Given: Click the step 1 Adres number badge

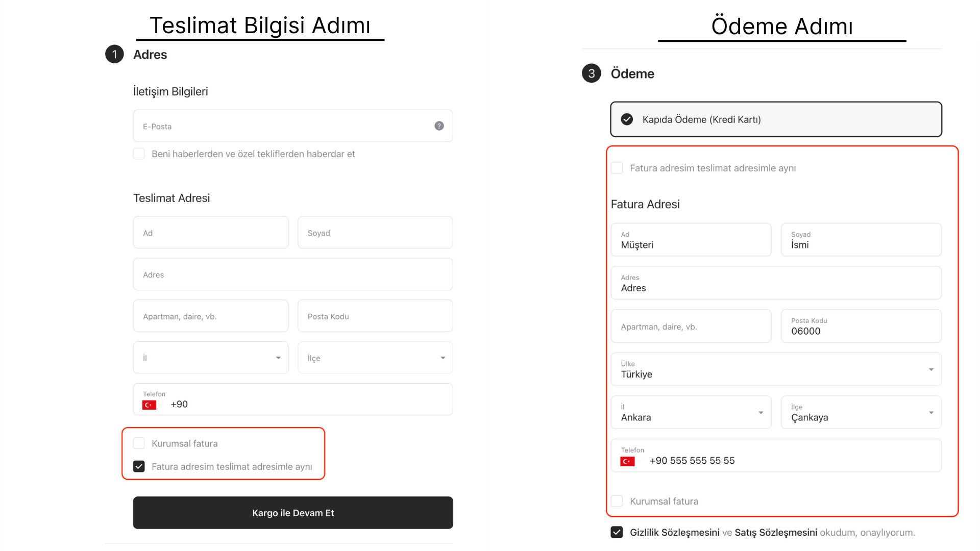Looking at the screenshot, I should coord(114,54).
